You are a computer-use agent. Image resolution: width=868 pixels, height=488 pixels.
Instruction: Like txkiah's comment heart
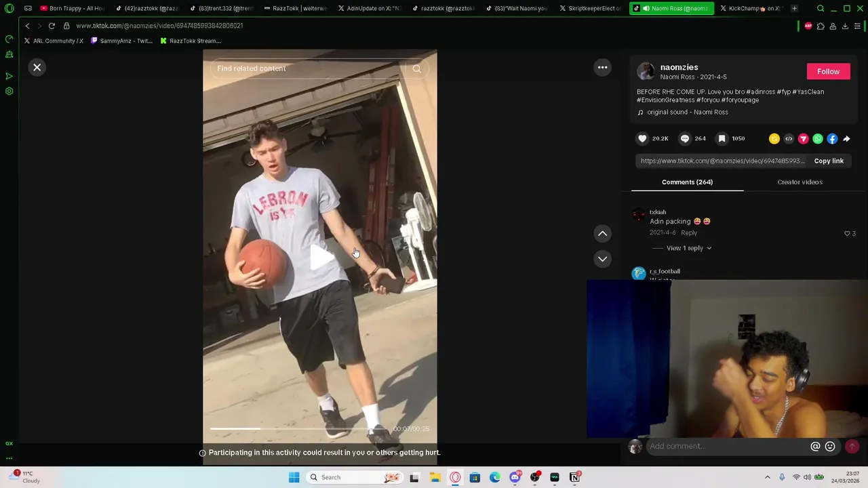click(847, 233)
